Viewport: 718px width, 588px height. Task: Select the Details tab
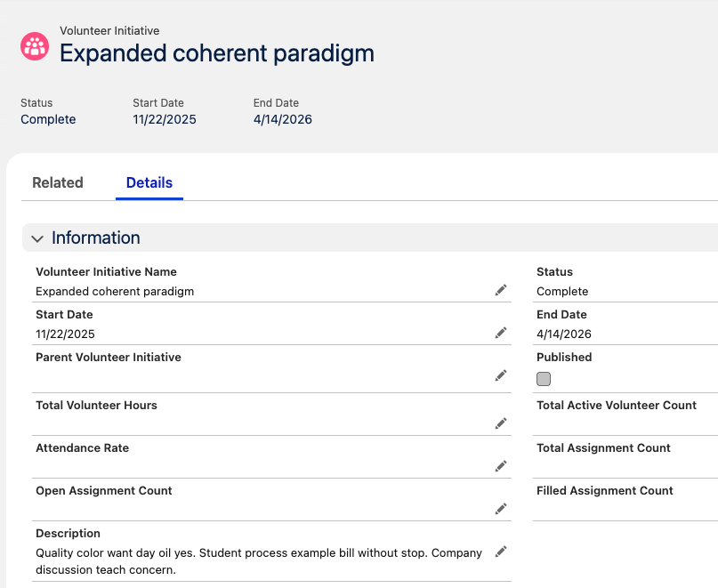149,182
